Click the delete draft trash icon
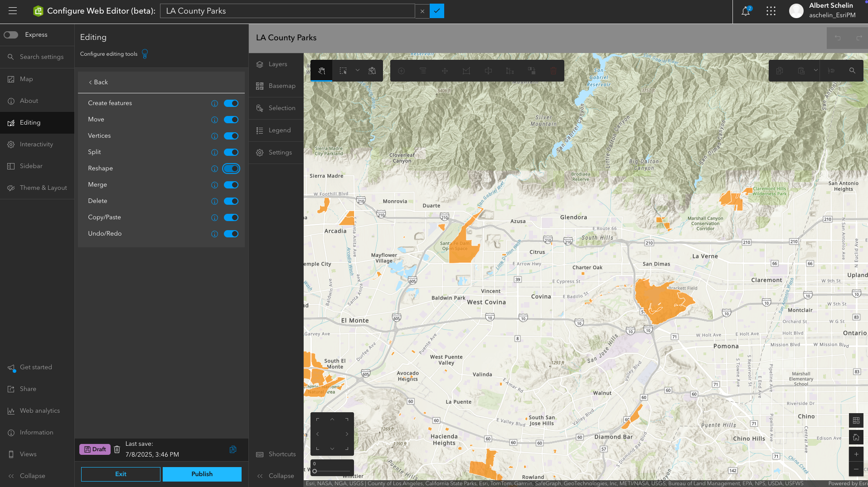Image resolution: width=868 pixels, height=487 pixels. pos(117,449)
